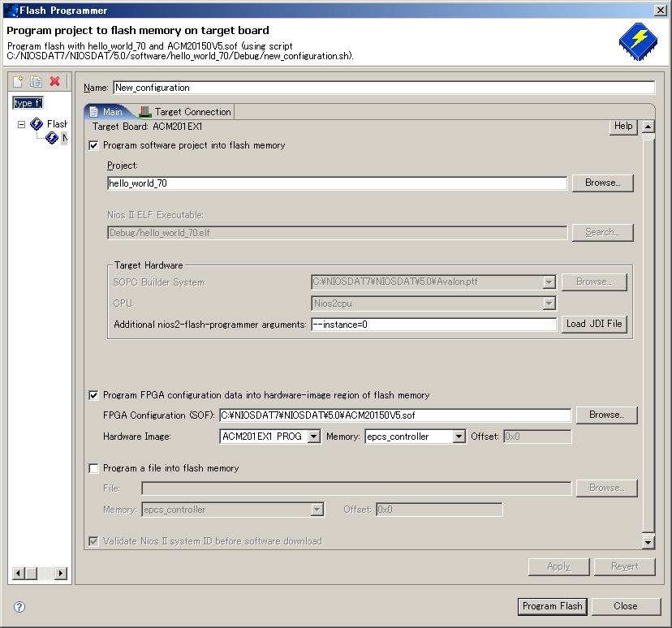
Task: Uncheck Program FPGA configuration data checkbox
Action: 93,395
